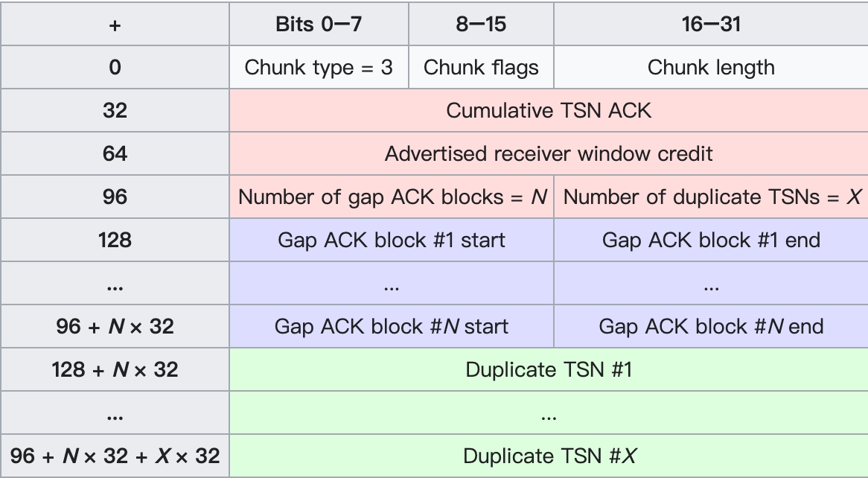This screenshot has height=478, width=868.
Task: Click the "Gap ACK block #1 start" cell
Action: (392, 240)
